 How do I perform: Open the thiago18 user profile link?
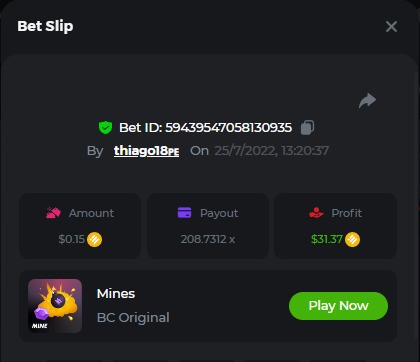pyautogui.click(x=147, y=151)
